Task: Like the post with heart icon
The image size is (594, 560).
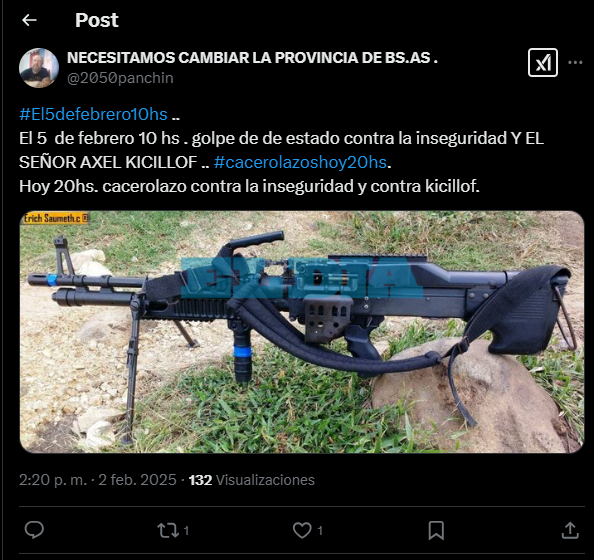Action: [302, 530]
